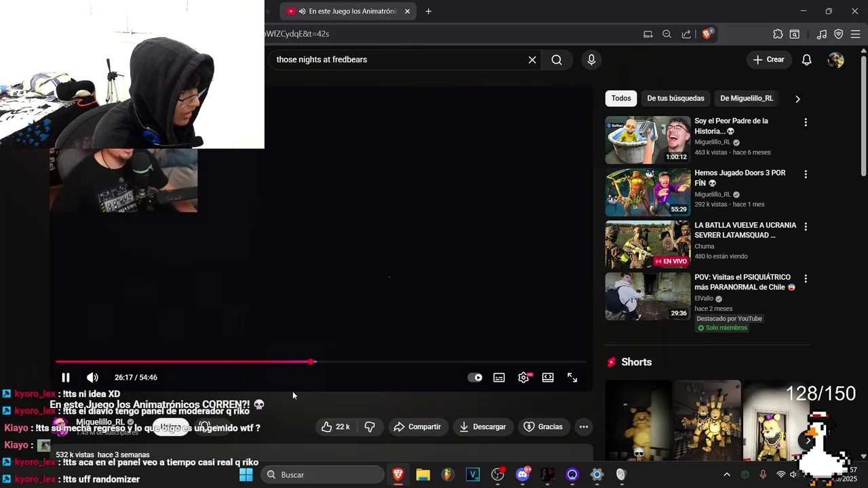Viewport: 868px width, 488px height.
Task: Open options for 'LA BATLLA VUELVE A UCRANIA'
Action: pyautogui.click(x=806, y=226)
